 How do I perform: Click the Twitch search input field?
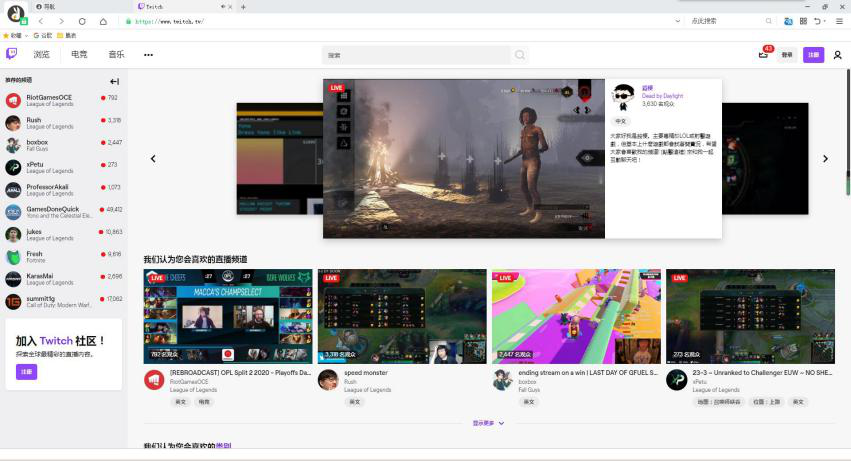[416, 55]
